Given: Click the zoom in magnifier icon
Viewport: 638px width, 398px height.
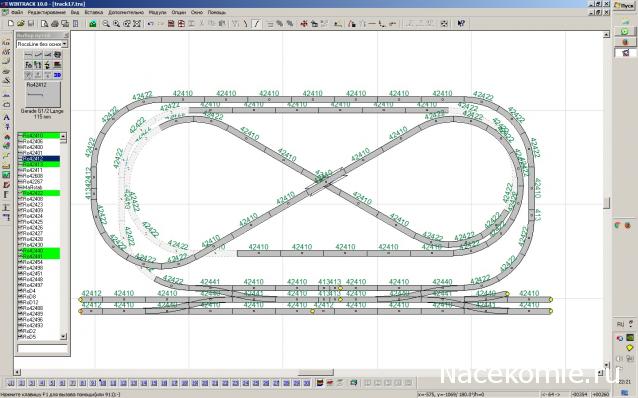Looking at the screenshot, I should pyautogui.click(x=116, y=24).
